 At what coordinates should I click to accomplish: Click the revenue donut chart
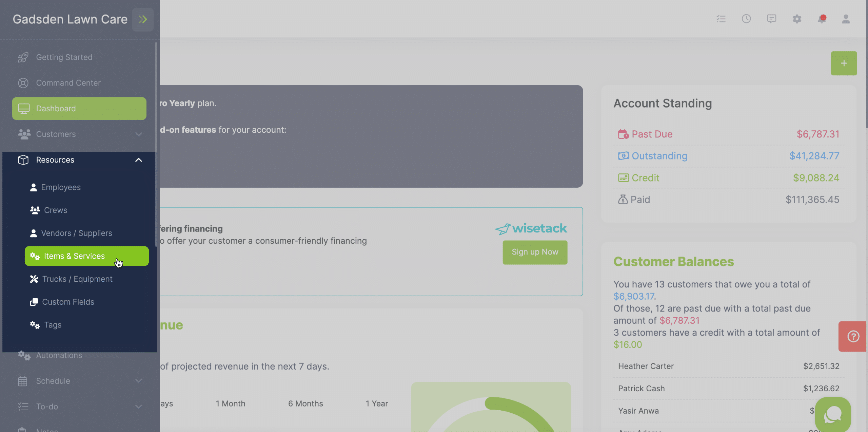[491, 407]
